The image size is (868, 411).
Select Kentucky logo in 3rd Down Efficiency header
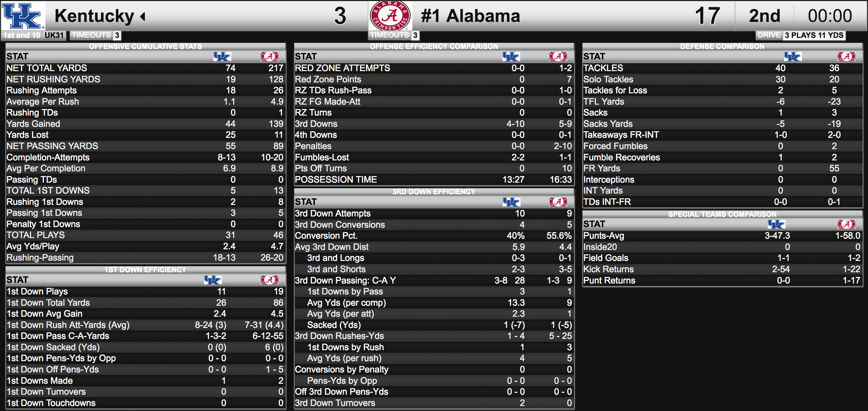(x=511, y=202)
